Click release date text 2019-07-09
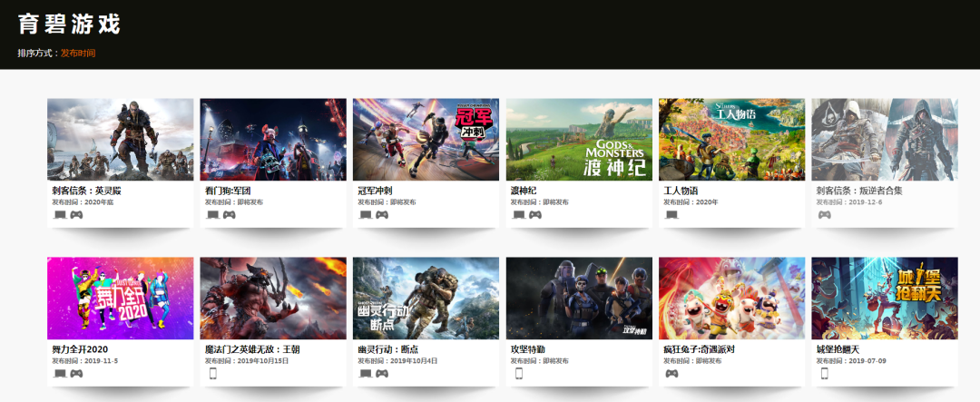This screenshot has height=402, width=980. (867, 361)
